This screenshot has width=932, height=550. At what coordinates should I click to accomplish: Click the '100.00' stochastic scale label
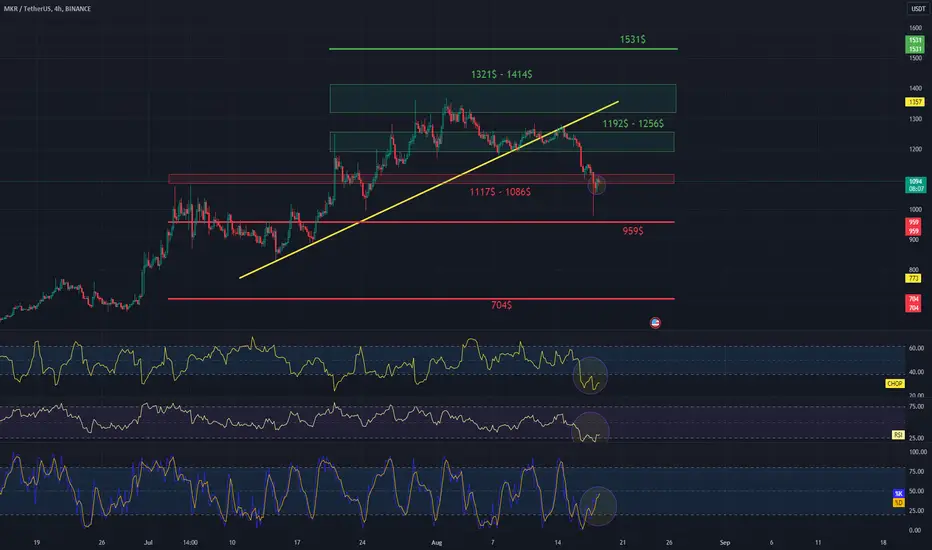pyautogui.click(x=917, y=452)
